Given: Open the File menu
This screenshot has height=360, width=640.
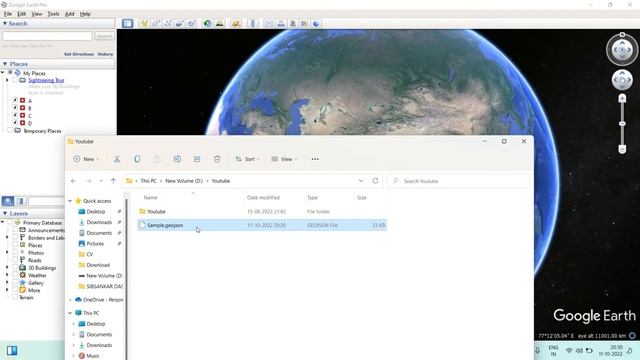Looking at the screenshot, I should [x=8, y=14].
